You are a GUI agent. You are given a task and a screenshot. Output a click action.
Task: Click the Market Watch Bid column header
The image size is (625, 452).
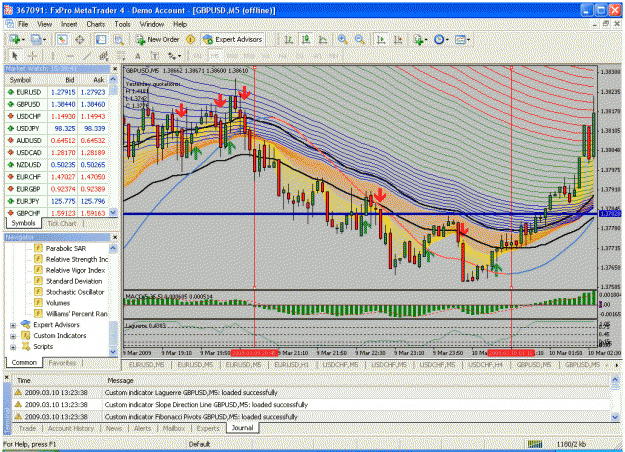tap(69, 80)
